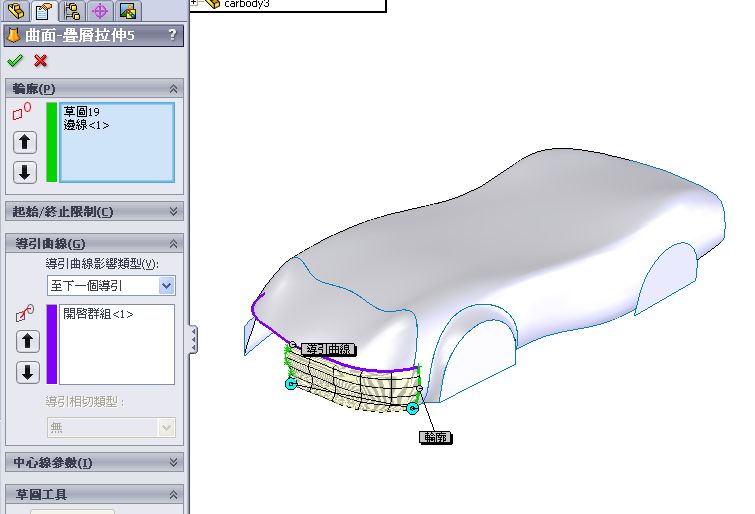Expand the carbody3 tree node

coord(194,2)
